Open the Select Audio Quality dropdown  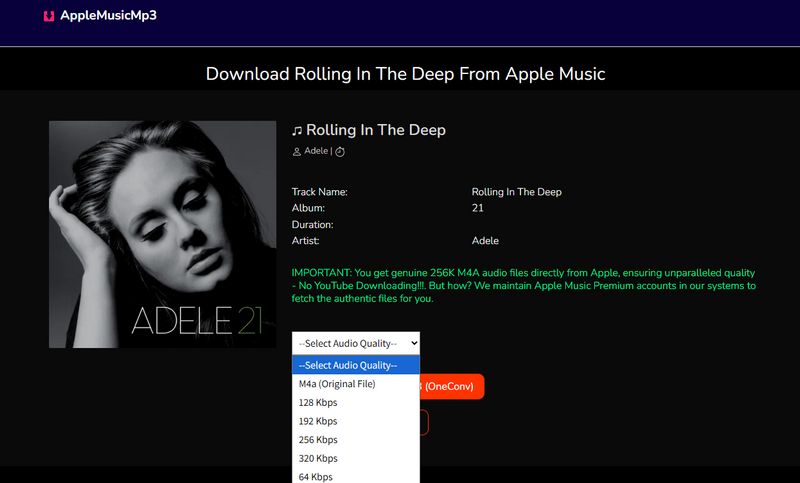click(x=356, y=343)
